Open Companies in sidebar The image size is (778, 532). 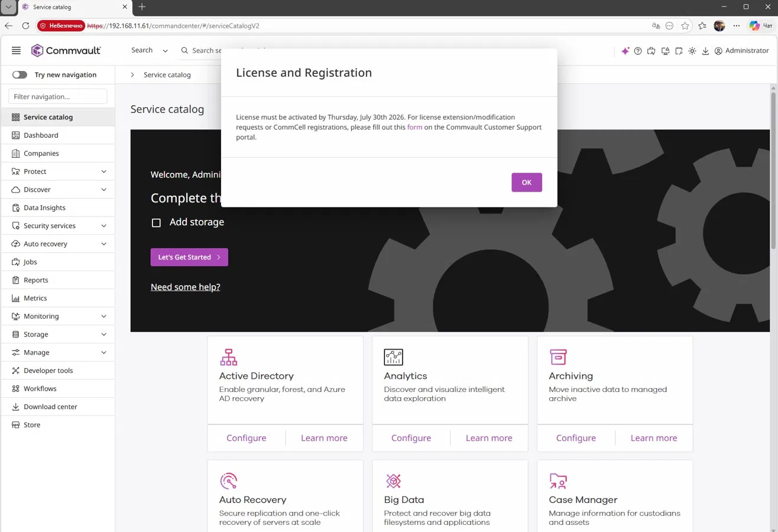coord(58,154)
